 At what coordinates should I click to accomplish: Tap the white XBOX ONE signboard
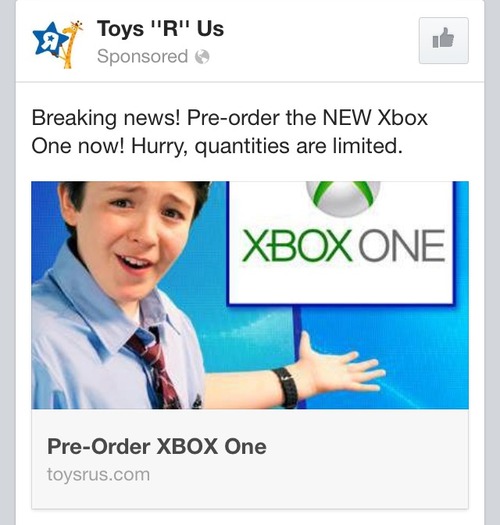pyautogui.click(x=341, y=243)
